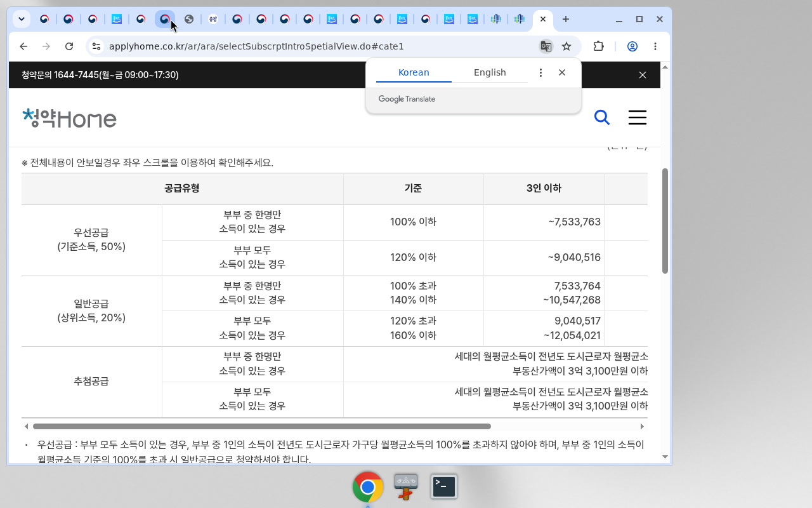Viewport: 812px width, 508px height.
Task: Click 부부 중 한명만 cell in 추첨공급 group
Action: [252, 364]
